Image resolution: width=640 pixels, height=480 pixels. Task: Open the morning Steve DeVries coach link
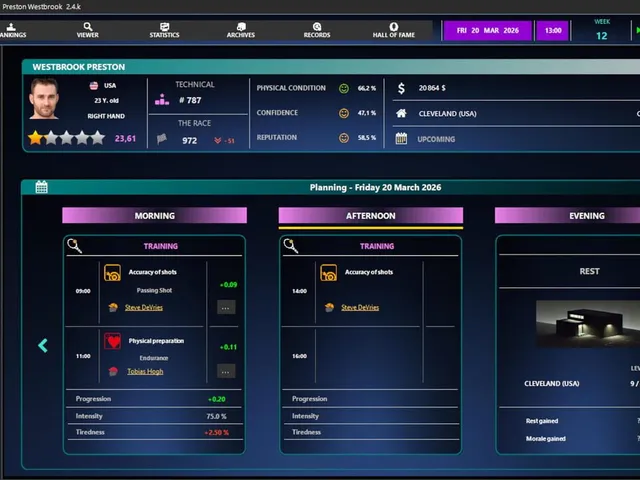click(x=144, y=307)
